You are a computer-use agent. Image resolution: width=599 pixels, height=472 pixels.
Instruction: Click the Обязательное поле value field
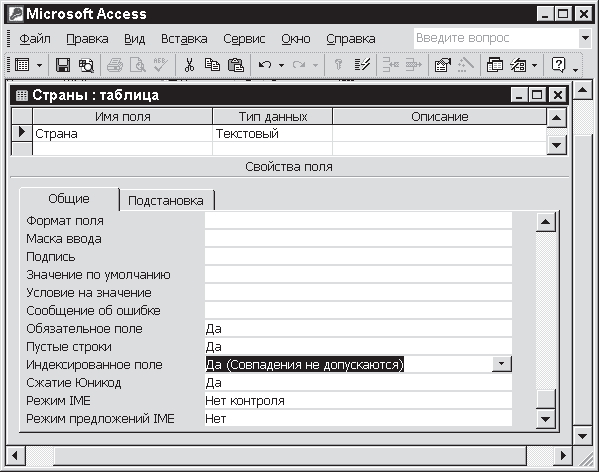358,329
